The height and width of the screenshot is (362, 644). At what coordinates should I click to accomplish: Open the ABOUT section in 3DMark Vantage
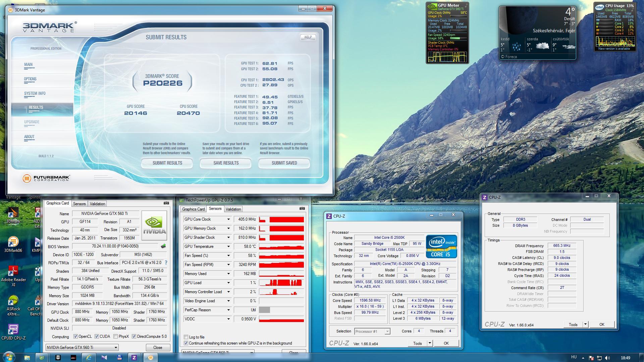[29, 137]
